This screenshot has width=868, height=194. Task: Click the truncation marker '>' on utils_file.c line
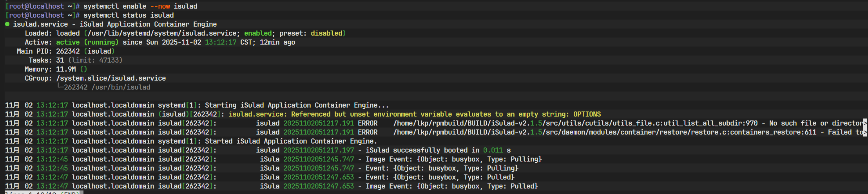click(x=865, y=123)
